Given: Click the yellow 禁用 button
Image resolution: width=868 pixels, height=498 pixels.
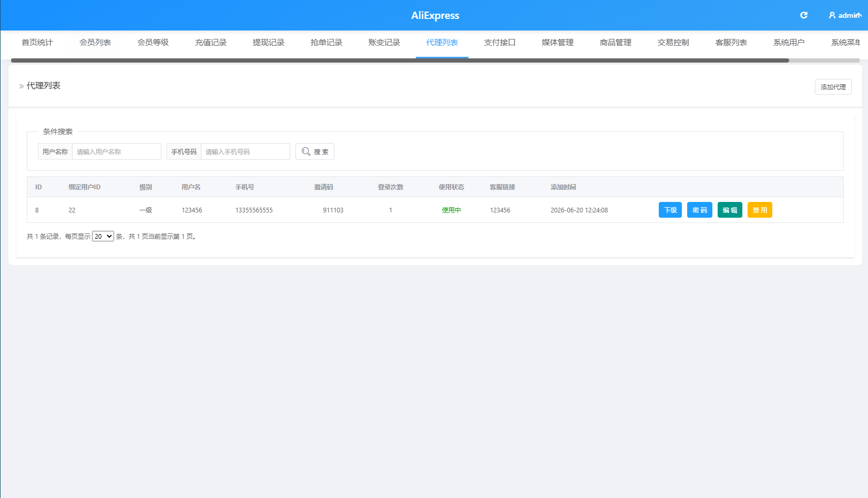Looking at the screenshot, I should 760,210.
